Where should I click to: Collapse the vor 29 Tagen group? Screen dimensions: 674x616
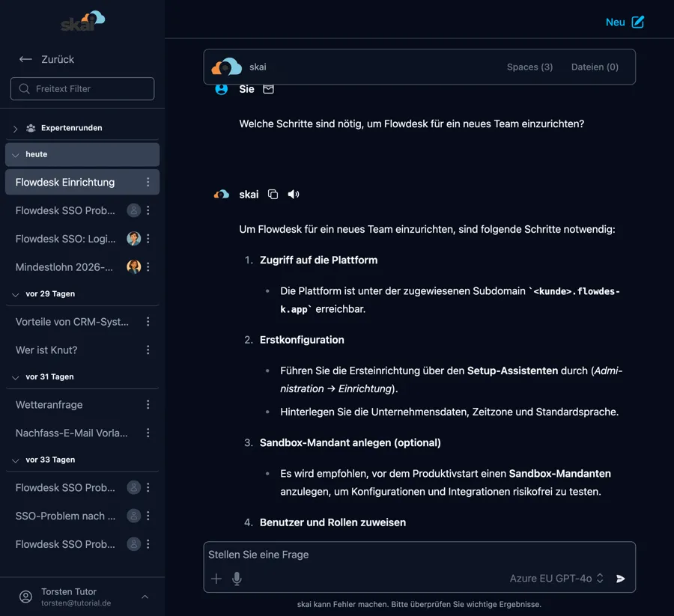[x=16, y=294]
